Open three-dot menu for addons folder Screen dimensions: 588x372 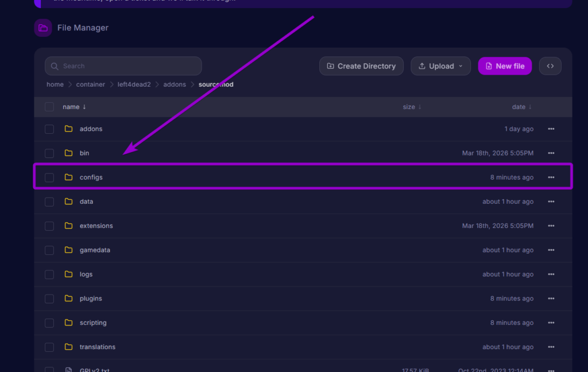pos(551,129)
